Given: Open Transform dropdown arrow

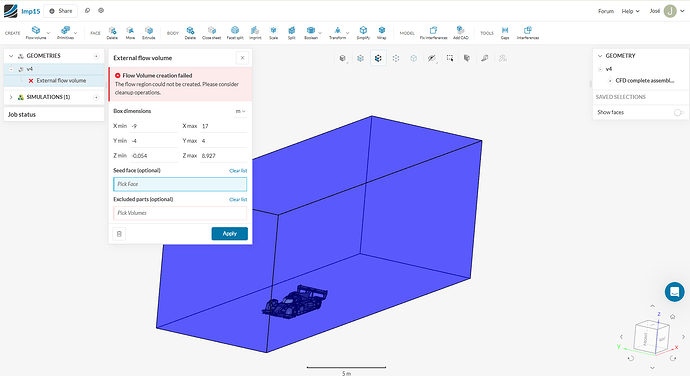Looking at the screenshot, I should click(348, 33).
